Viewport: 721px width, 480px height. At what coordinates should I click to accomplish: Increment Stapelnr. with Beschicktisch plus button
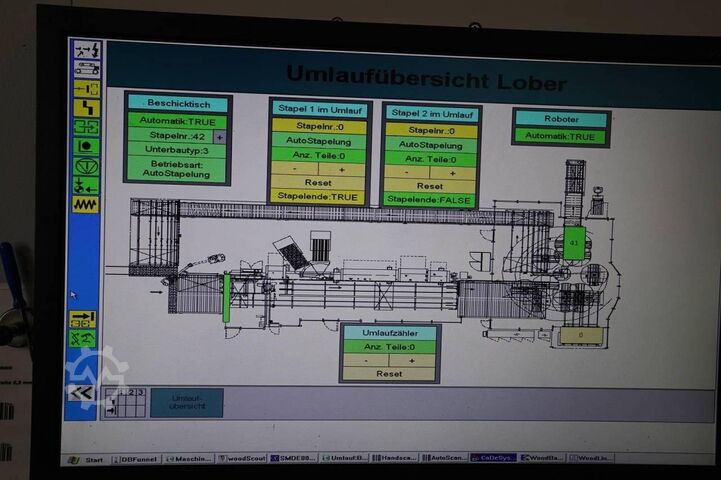(220, 137)
